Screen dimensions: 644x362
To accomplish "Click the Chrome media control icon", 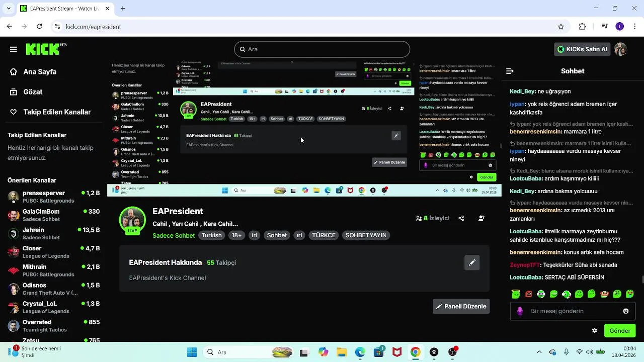I will point(604,27).
